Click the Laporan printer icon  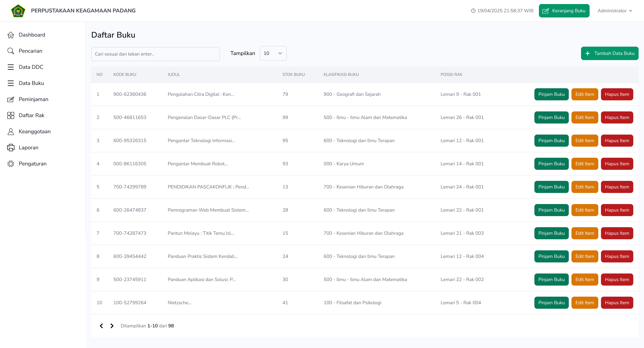coord(11,148)
